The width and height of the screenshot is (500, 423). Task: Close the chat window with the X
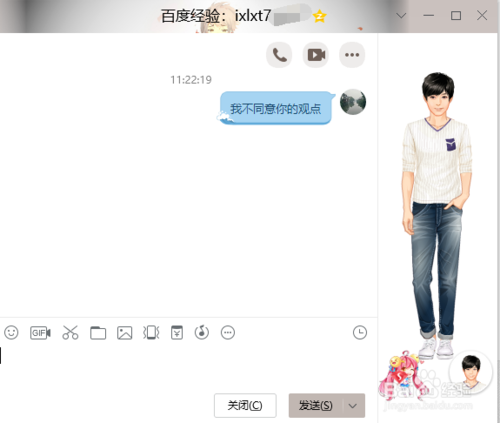click(482, 16)
